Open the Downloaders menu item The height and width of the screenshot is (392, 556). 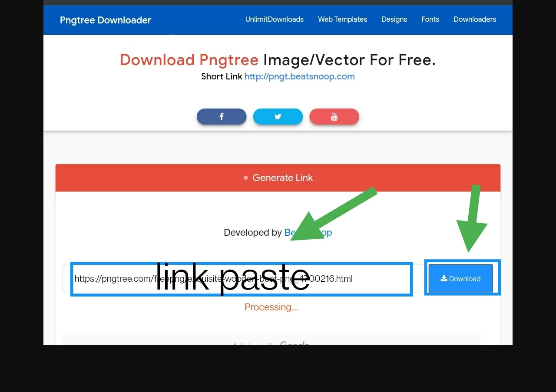tap(475, 20)
